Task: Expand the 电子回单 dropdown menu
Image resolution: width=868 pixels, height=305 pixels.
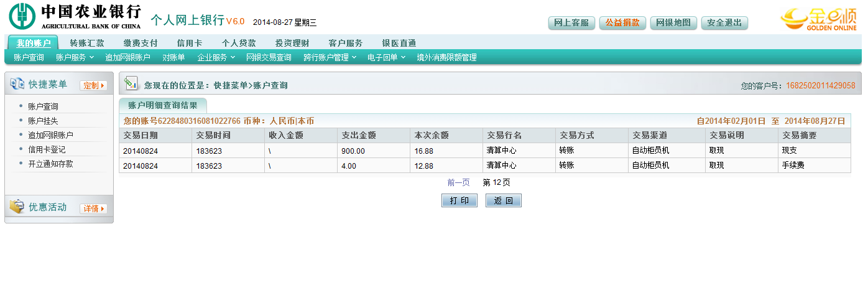Action: [x=386, y=57]
